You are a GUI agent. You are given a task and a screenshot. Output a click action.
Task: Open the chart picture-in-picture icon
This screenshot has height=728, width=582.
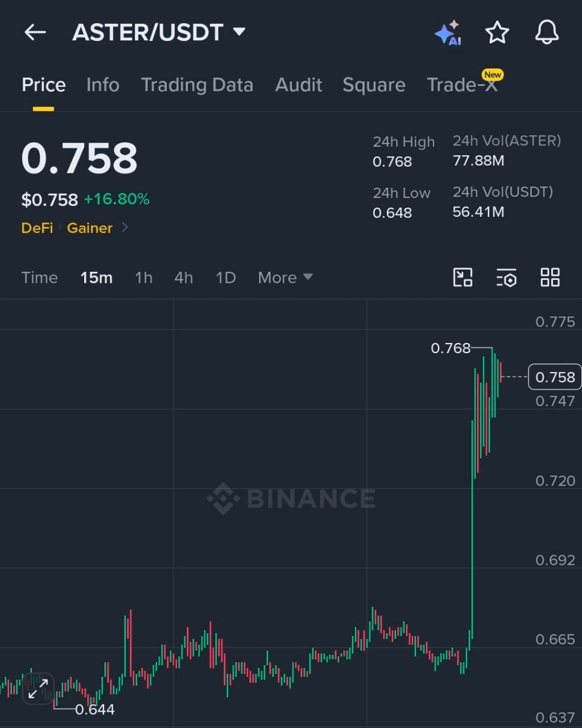463,278
